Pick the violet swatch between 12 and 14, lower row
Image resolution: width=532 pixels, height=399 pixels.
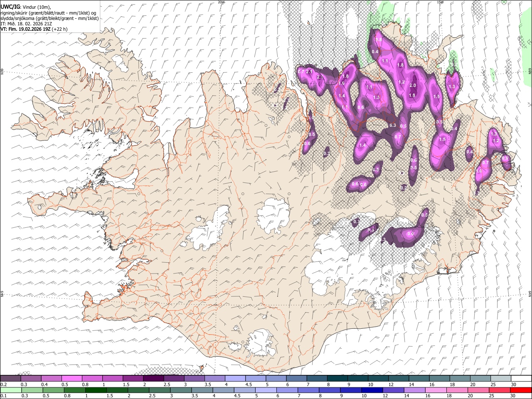click(393, 390)
